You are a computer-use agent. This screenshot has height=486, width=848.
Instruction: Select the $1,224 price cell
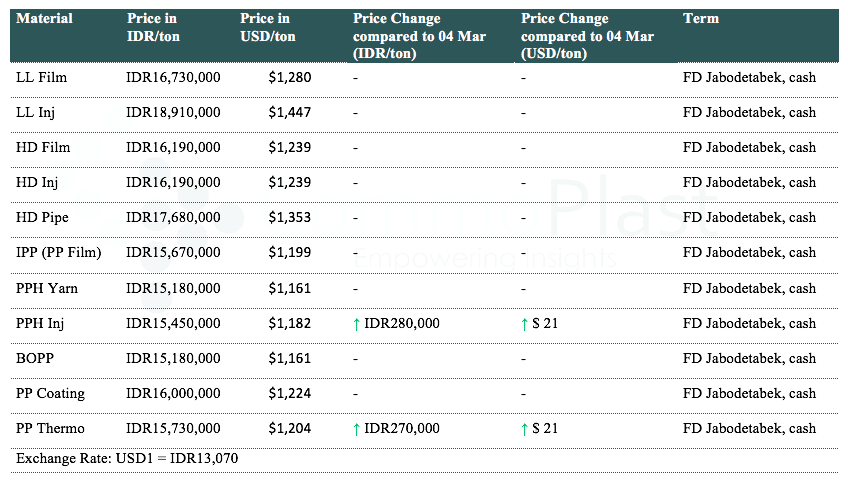pos(290,393)
